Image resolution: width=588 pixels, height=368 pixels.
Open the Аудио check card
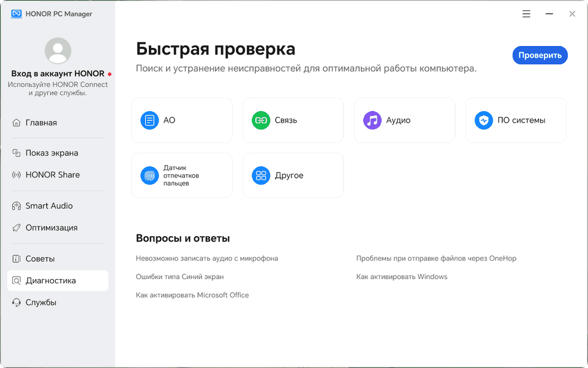405,120
